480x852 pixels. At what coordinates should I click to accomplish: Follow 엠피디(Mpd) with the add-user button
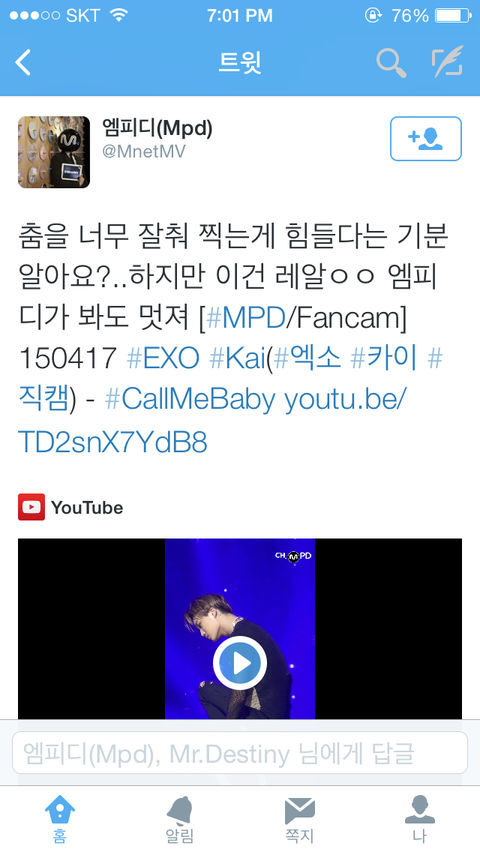tap(426, 139)
